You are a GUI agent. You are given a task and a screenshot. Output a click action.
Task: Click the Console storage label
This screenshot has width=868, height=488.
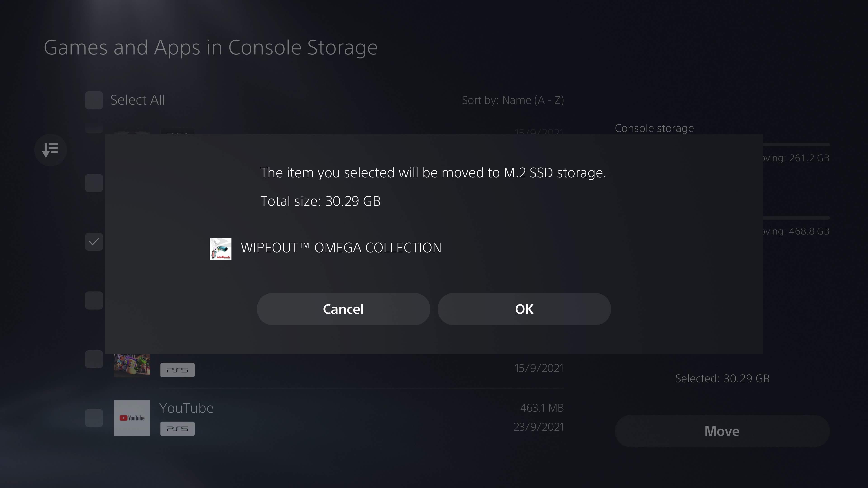coord(654,128)
